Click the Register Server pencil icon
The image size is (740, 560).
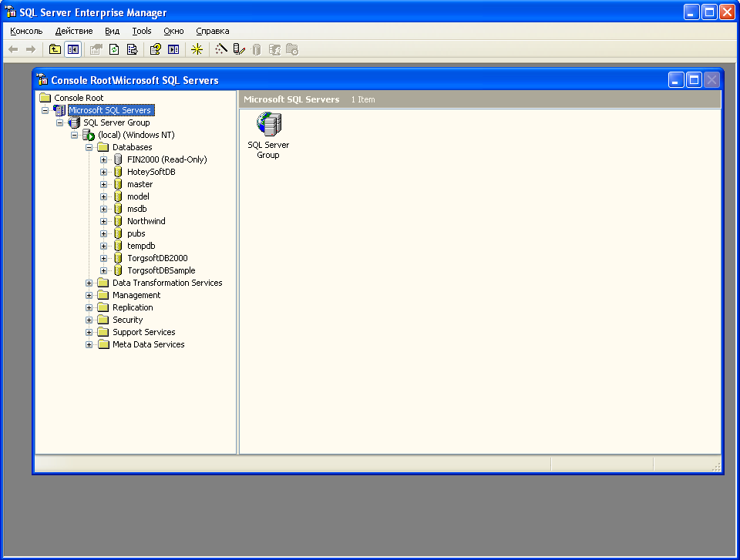[x=239, y=49]
